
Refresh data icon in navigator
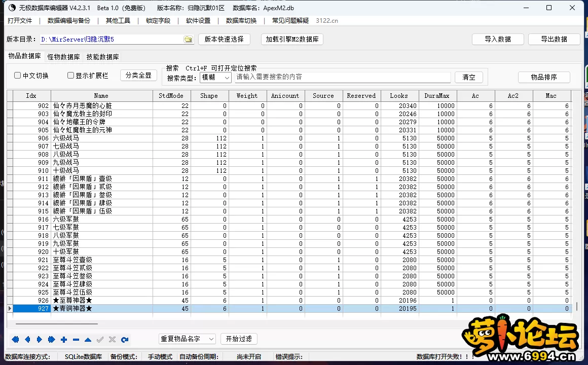[125, 340]
